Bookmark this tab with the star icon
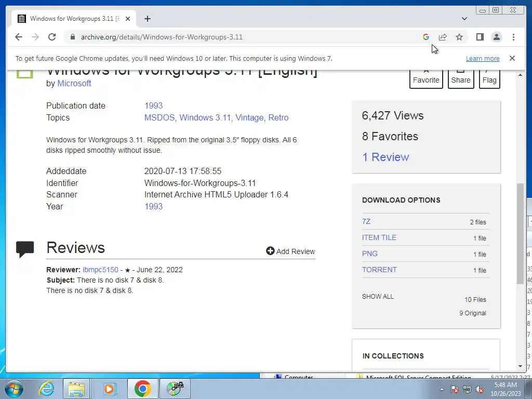This screenshot has width=532, height=399. (x=459, y=37)
